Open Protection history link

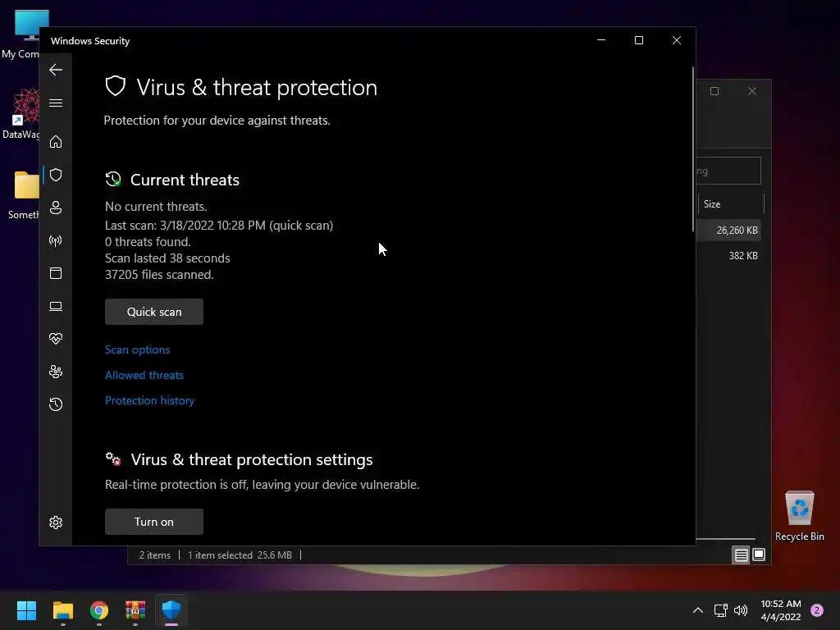tap(149, 400)
